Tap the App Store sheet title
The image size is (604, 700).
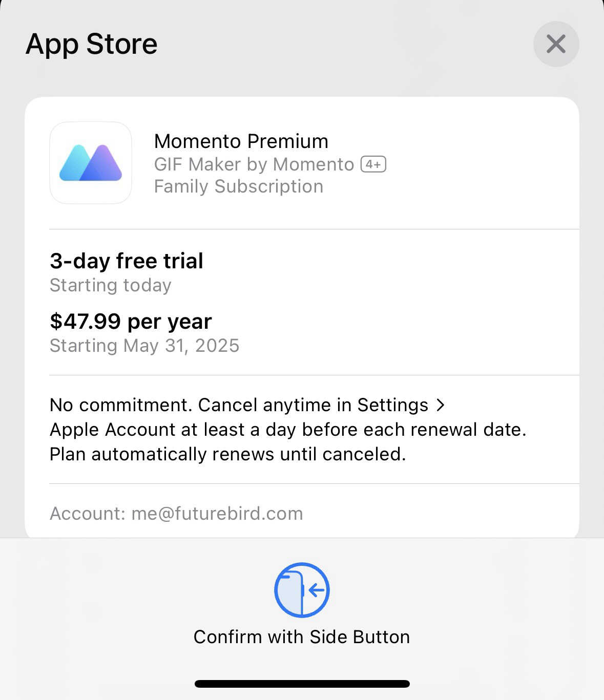pyautogui.click(x=92, y=44)
